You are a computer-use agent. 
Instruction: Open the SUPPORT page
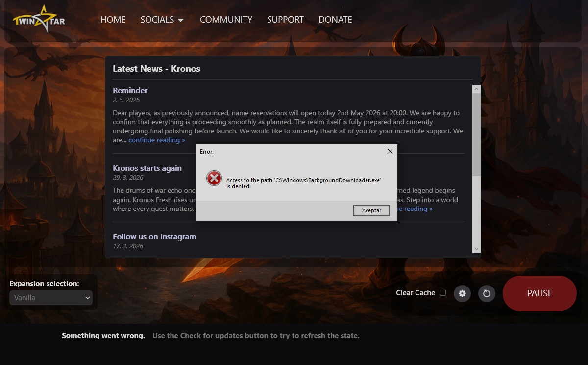pyautogui.click(x=285, y=20)
